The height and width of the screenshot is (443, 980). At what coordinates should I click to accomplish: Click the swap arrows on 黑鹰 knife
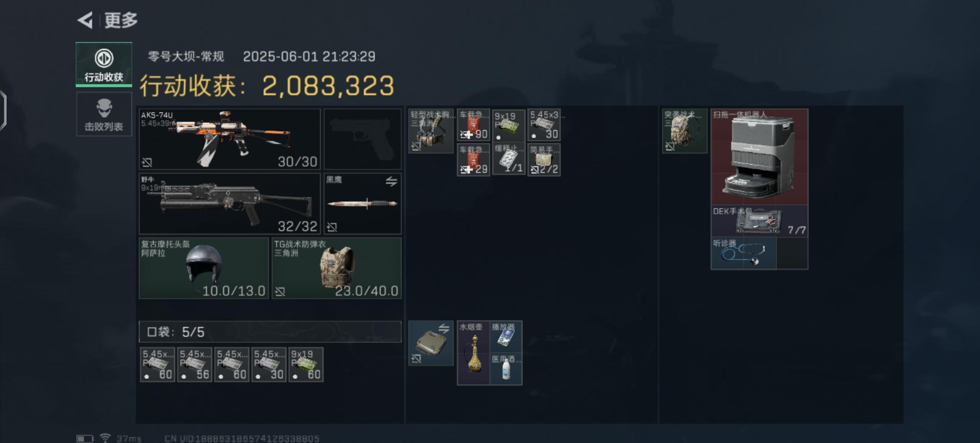point(391,181)
